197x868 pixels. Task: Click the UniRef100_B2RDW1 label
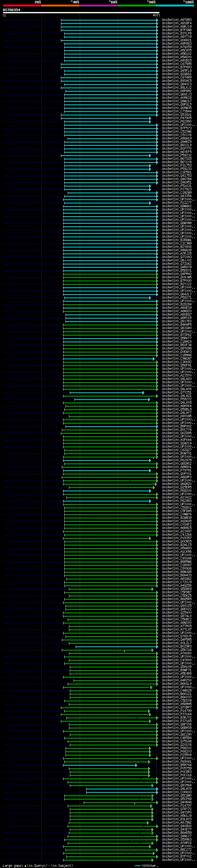coord(177,240)
